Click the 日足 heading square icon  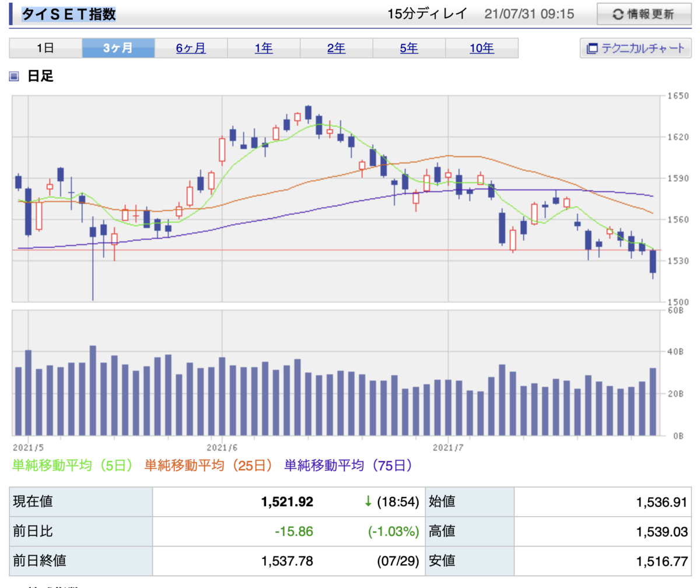15,76
